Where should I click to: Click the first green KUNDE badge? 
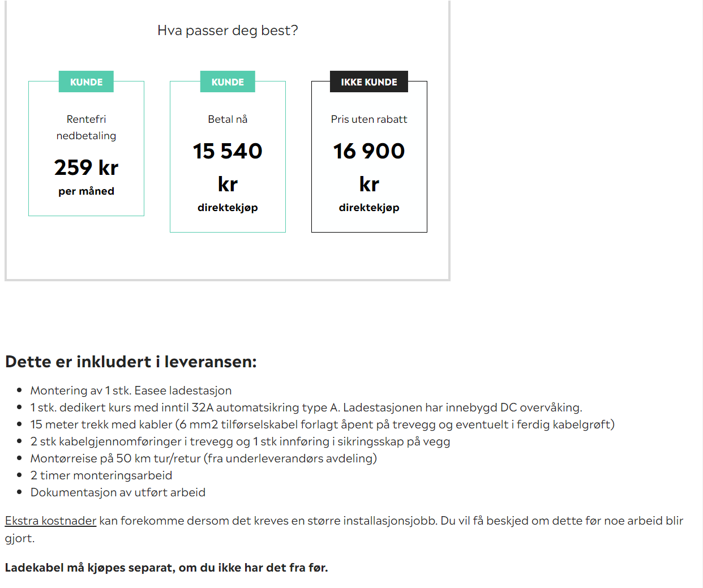click(86, 81)
